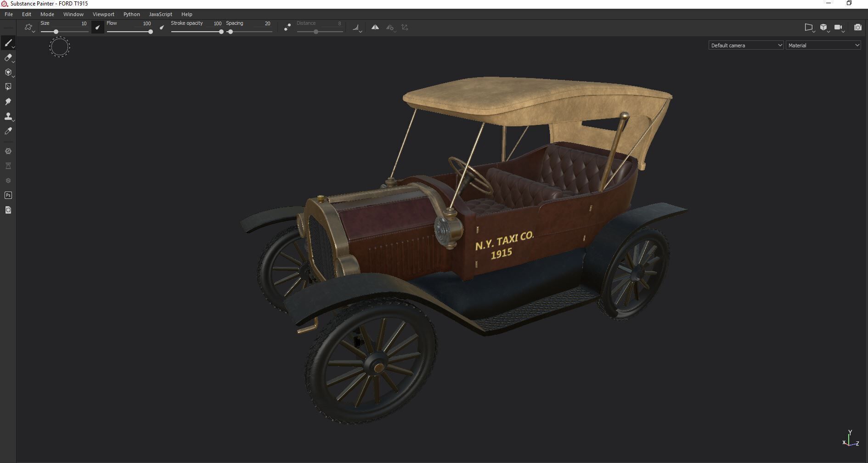The image size is (868, 463).
Task: Open the Edit menu
Action: point(27,14)
